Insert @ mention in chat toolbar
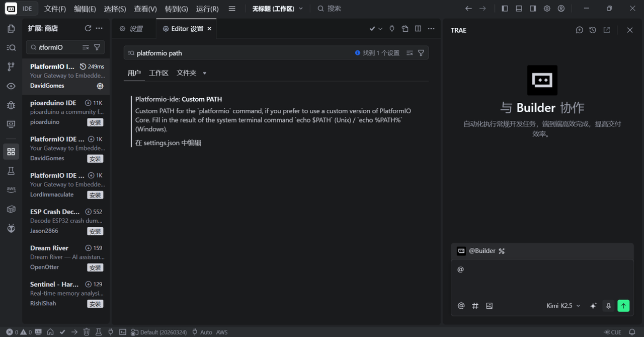 pyautogui.click(x=461, y=306)
